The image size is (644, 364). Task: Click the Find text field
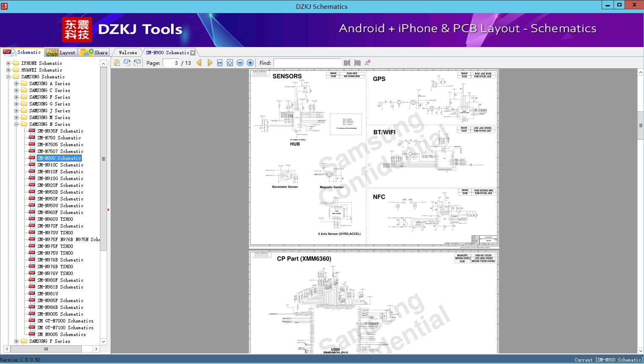point(307,63)
